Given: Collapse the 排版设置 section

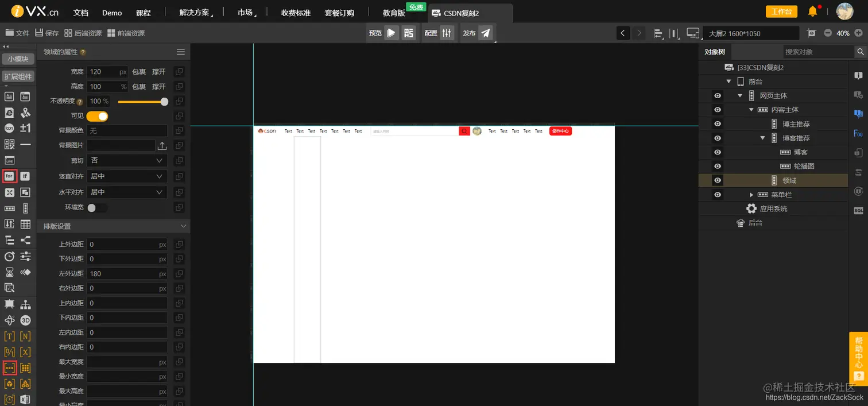Looking at the screenshot, I should pyautogui.click(x=183, y=226).
